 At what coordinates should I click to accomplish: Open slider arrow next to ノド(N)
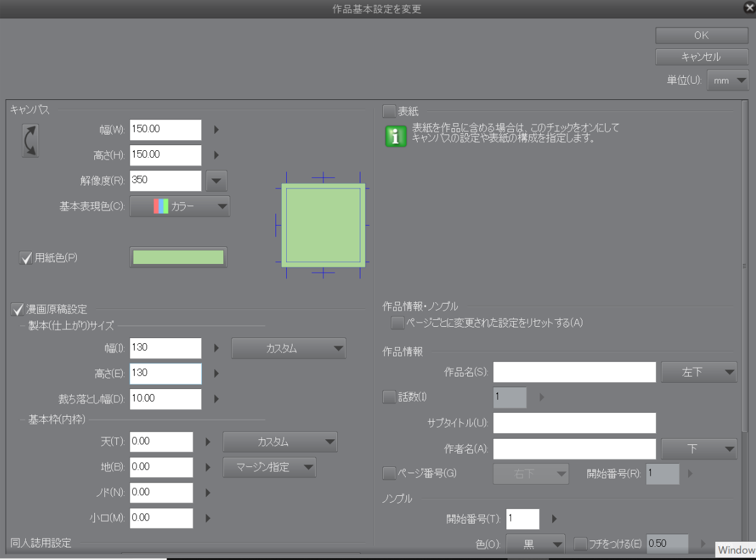pos(208,493)
